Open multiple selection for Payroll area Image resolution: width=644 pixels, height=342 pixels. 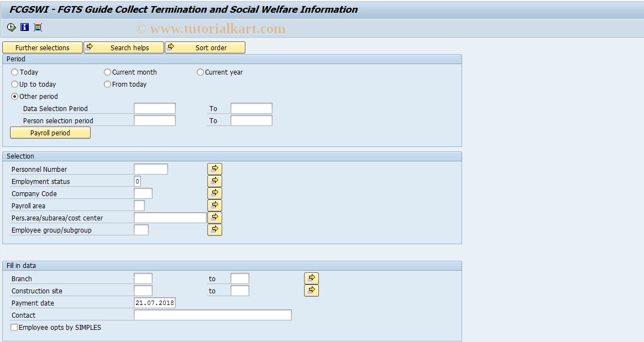pyautogui.click(x=215, y=206)
